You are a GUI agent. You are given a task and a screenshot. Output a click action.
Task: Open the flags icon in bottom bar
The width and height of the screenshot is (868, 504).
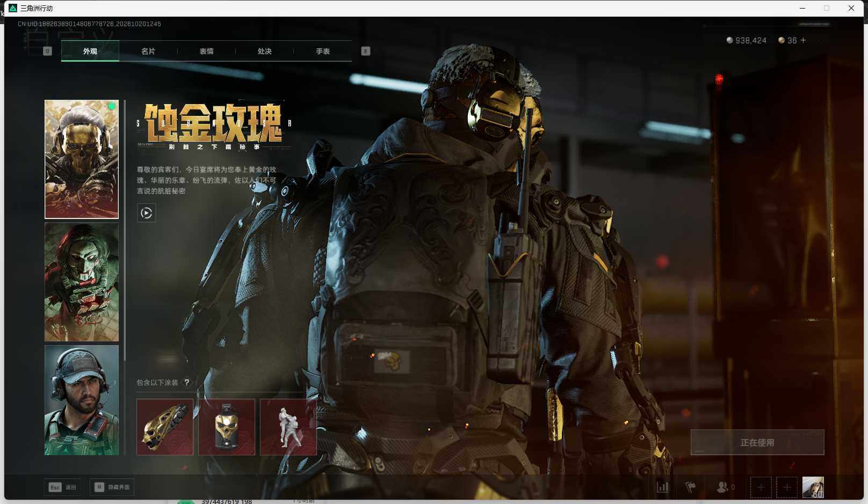pyautogui.click(x=691, y=487)
